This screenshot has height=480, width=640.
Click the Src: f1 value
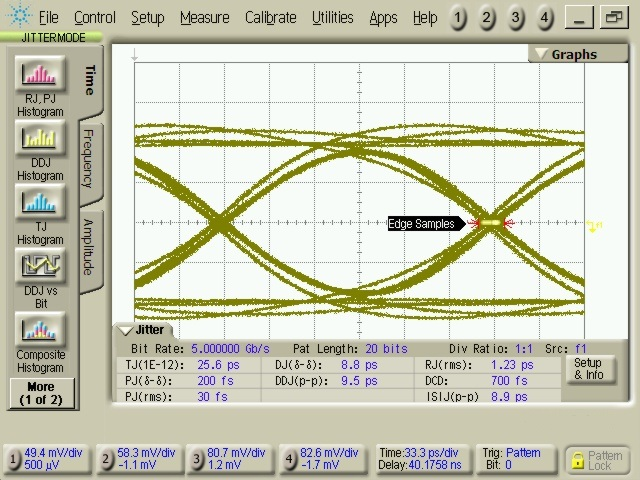click(x=581, y=349)
